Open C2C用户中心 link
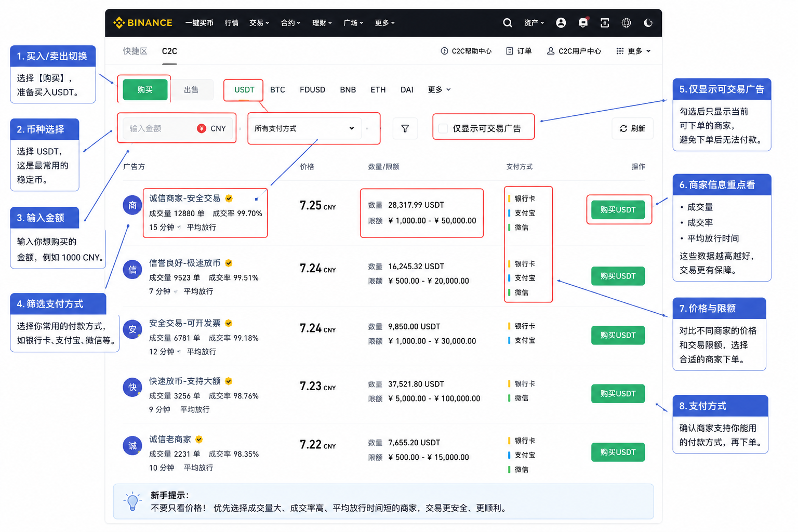The height and width of the screenshot is (532, 798). (x=574, y=51)
